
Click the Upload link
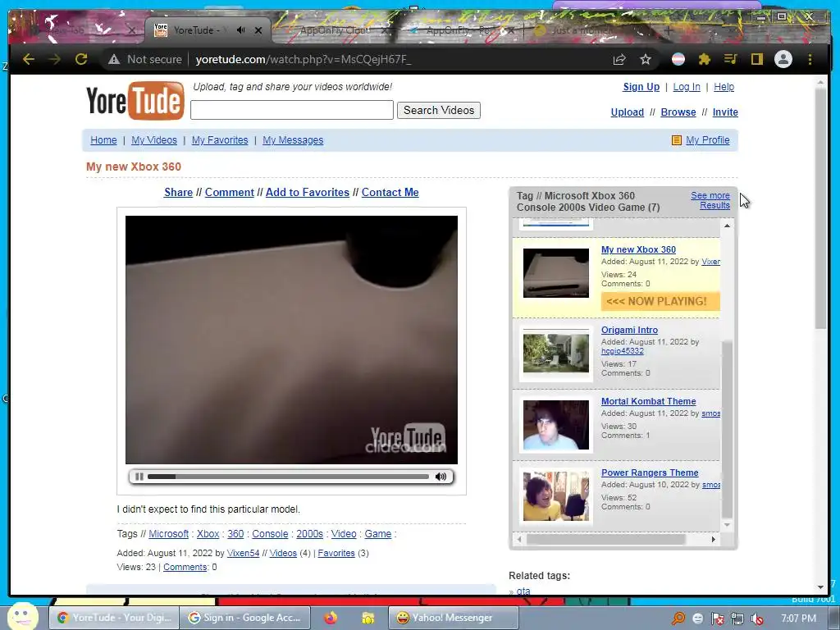[x=628, y=112]
